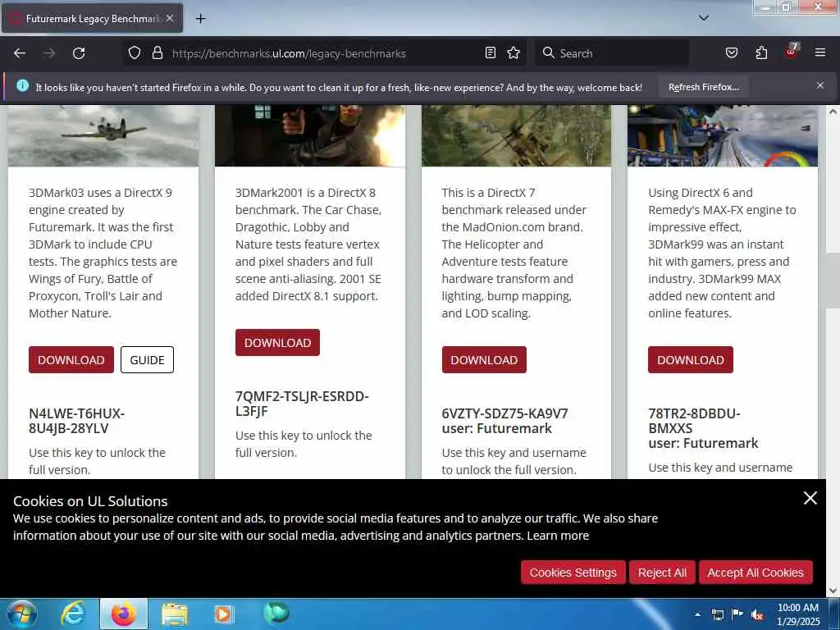Open the tracking protection shield icon
840x630 pixels.
click(135, 53)
